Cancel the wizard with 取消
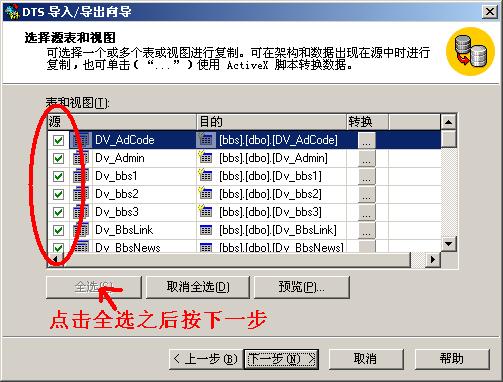Screen dimensions: 503x382 pyautogui.click(x=366, y=359)
